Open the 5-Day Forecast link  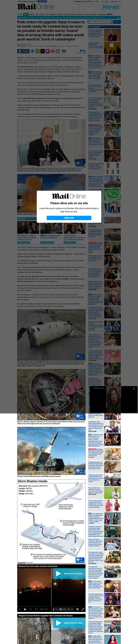coord(116,2)
